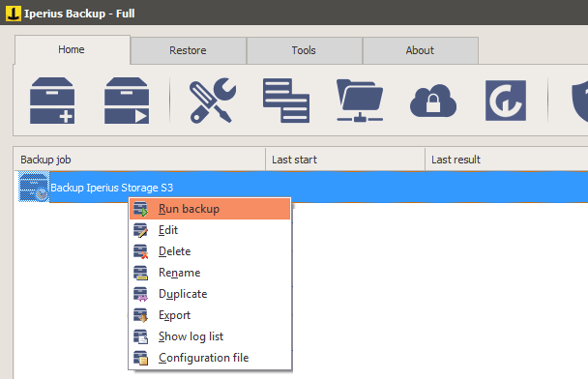
Task: Sort by the Backup job column header
Action: (x=139, y=160)
